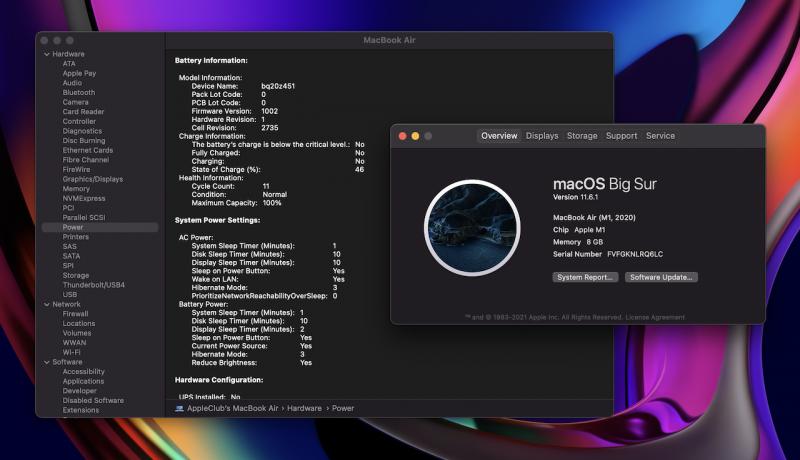Switch to the Displays tab

click(x=542, y=136)
